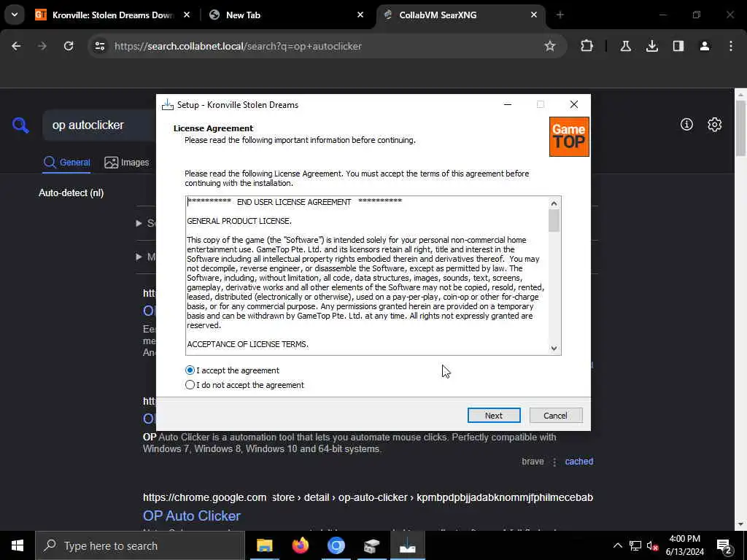
Task: Expand the second collapsed section triangle
Action: click(139, 257)
